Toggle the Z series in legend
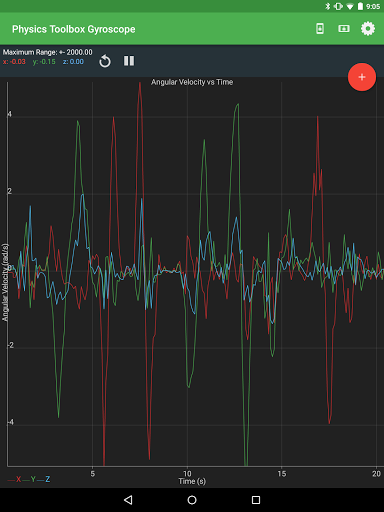Screen dimensions: 384x512 [x=44, y=479]
